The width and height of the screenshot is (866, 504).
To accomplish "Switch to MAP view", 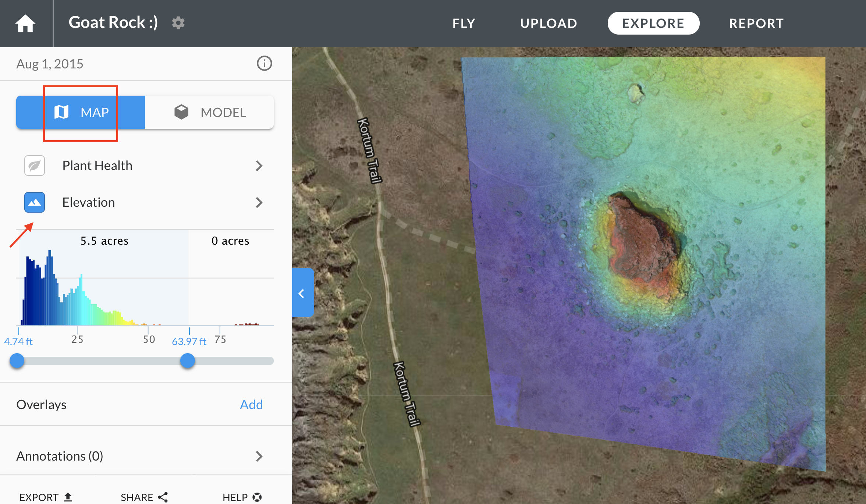I will click(x=81, y=112).
